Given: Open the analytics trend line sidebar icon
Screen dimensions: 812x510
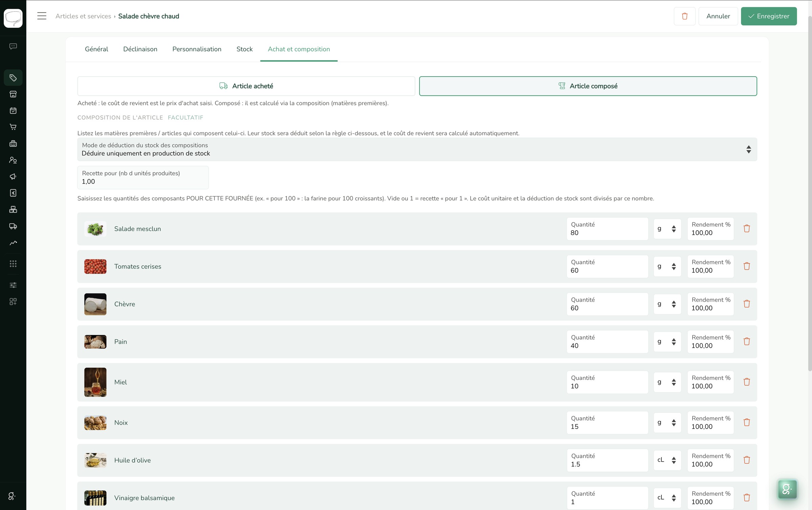Looking at the screenshot, I should pyautogui.click(x=13, y=243).
